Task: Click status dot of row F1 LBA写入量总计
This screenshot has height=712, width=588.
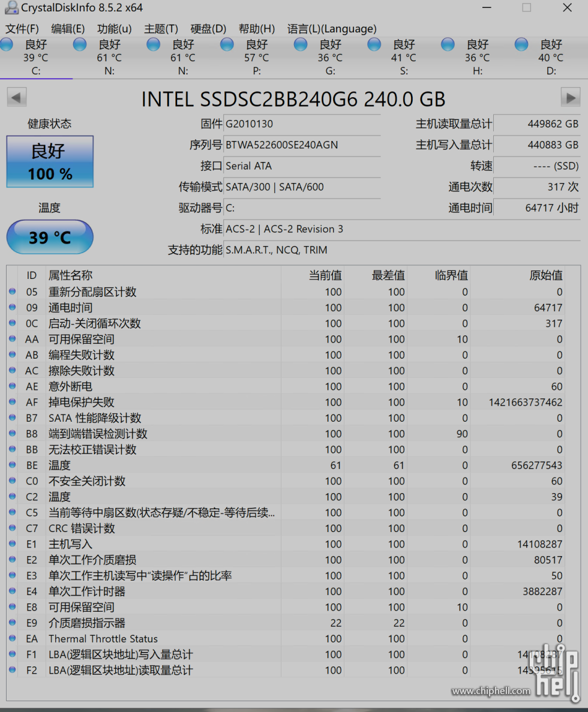Action: click(12, 653)
